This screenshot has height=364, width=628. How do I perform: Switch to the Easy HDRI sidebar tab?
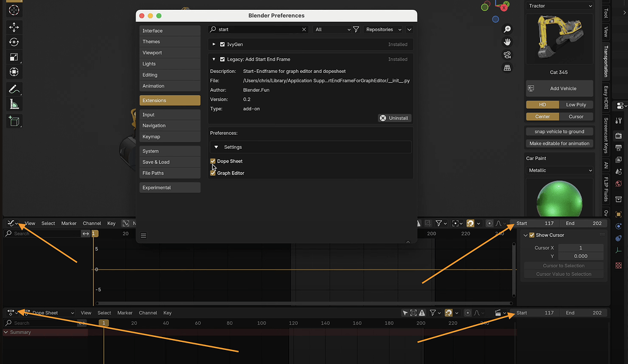(606, 97)
